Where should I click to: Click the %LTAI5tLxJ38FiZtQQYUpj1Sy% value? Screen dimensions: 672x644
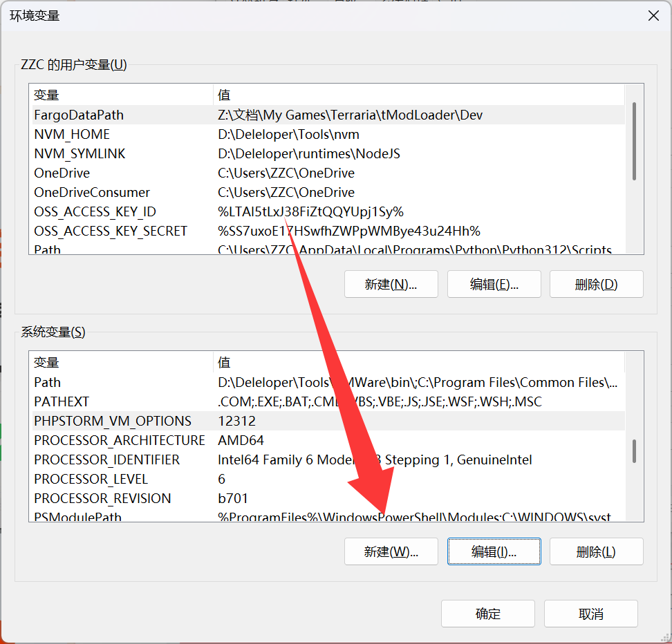click(310, 211)
